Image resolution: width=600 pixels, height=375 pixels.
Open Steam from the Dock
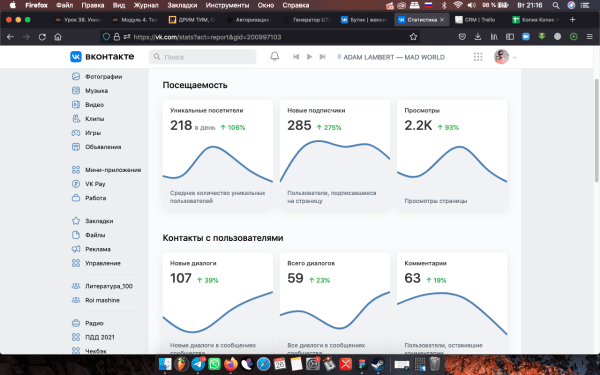(x=378, y=364)
